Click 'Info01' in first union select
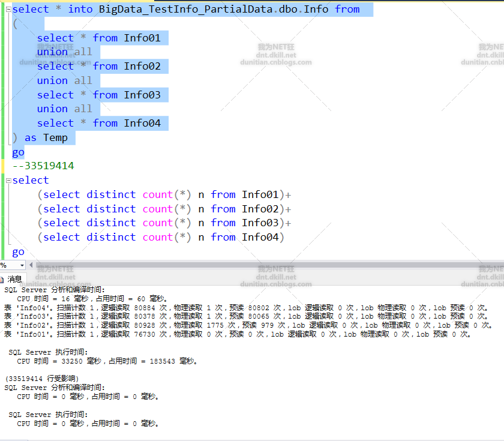 coord(142,38)
